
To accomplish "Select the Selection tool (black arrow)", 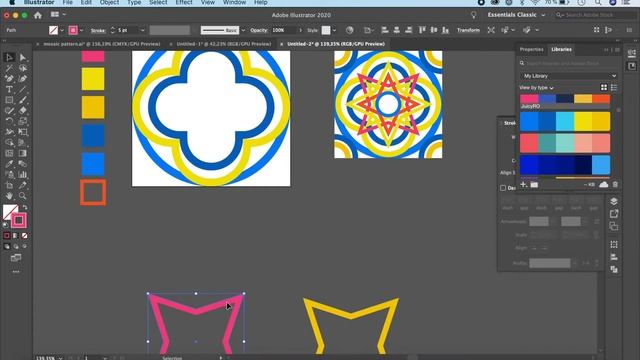I will point(9,58).
